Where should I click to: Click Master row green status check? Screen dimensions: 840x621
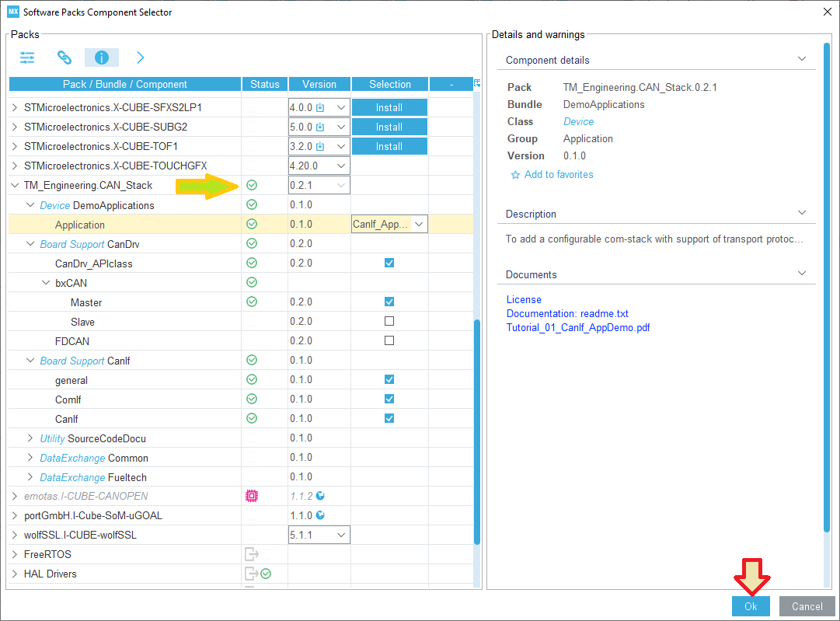tap(252, 302)
